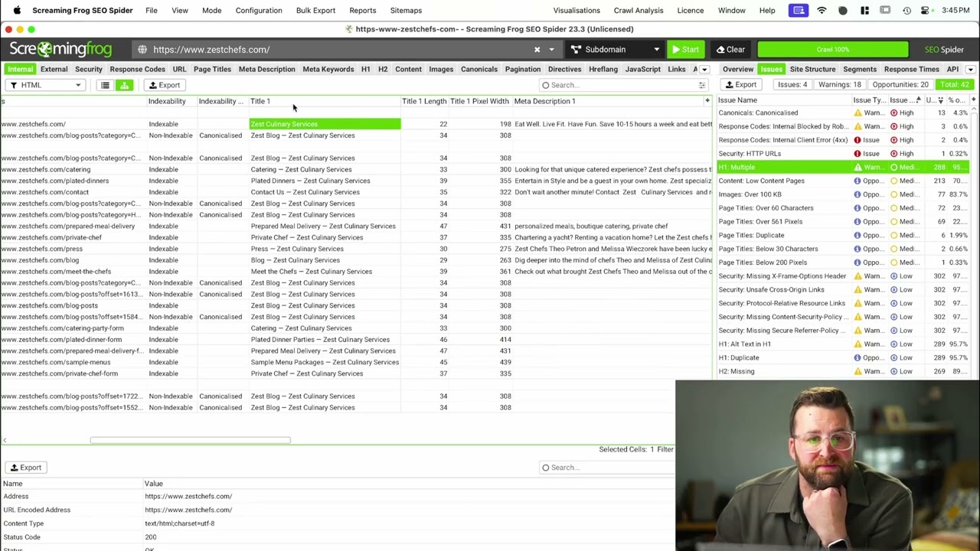Filter by Opportunities: 20 toggle

click(900, 85)
